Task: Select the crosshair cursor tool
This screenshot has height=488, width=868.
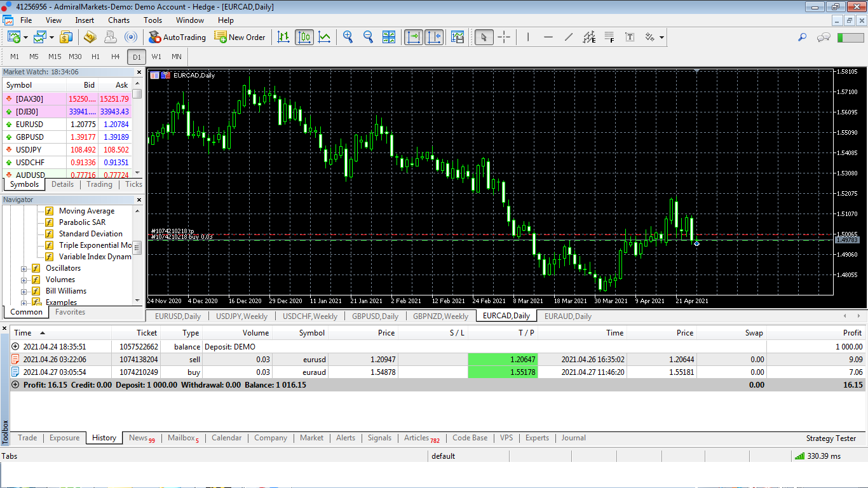Action: click(x=504, y=37)
